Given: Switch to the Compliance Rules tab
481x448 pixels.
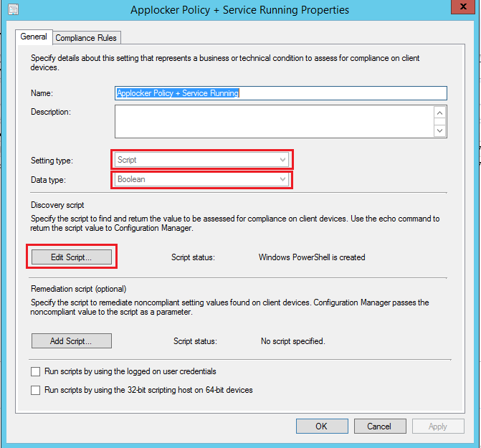Looking at the screenshot, I should (86, 37).
